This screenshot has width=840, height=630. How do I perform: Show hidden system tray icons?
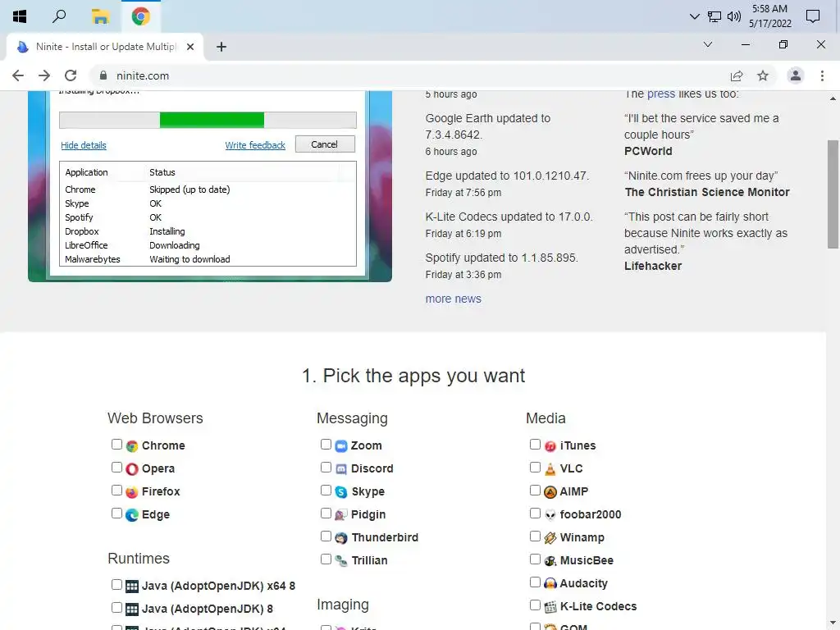(695, 16)
